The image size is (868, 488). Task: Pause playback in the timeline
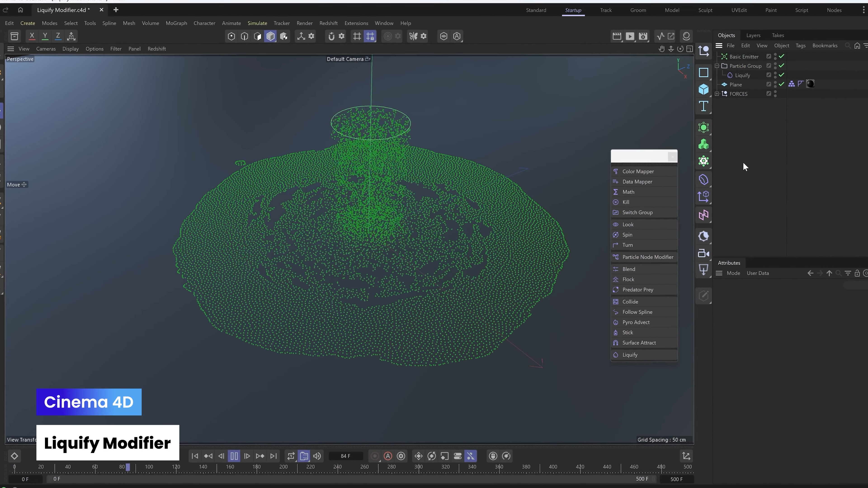pyautogui.click(x=234, y=456)
